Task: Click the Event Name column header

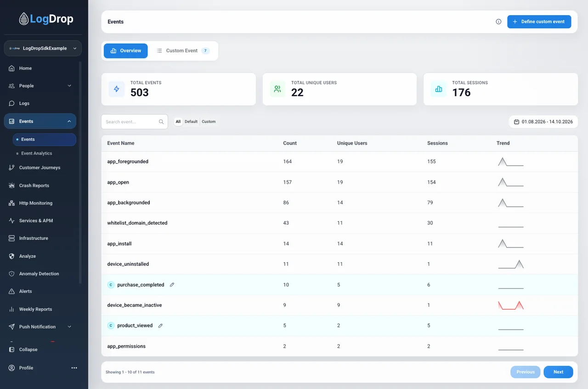Action: tap(121, 143)
